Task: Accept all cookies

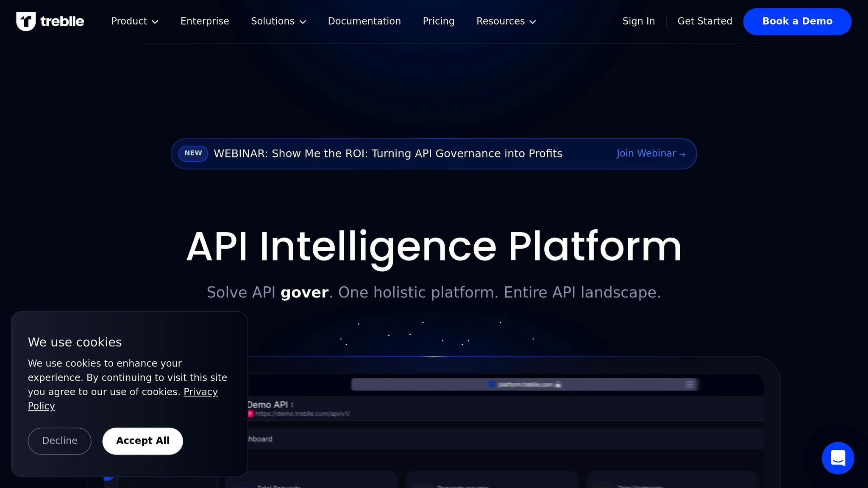Action: [x=142, y=441]
